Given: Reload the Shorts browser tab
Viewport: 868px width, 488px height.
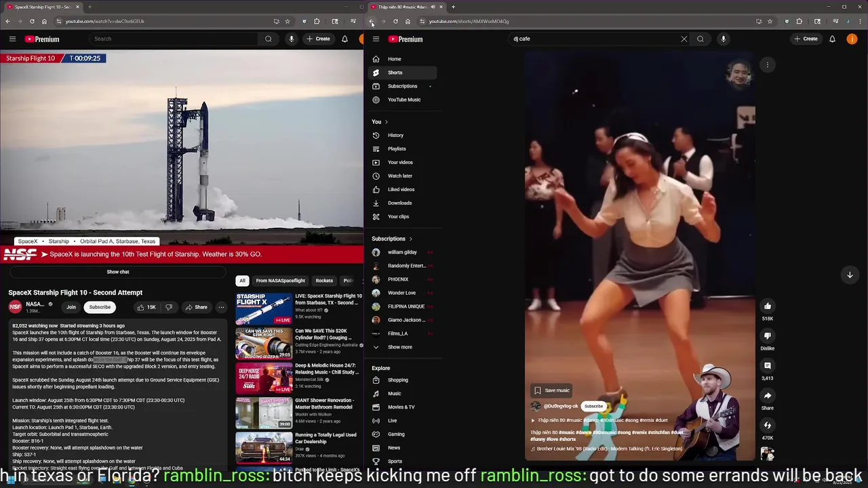Looking at the screenshot, I should pyautogui.click(x=395, y=21).
